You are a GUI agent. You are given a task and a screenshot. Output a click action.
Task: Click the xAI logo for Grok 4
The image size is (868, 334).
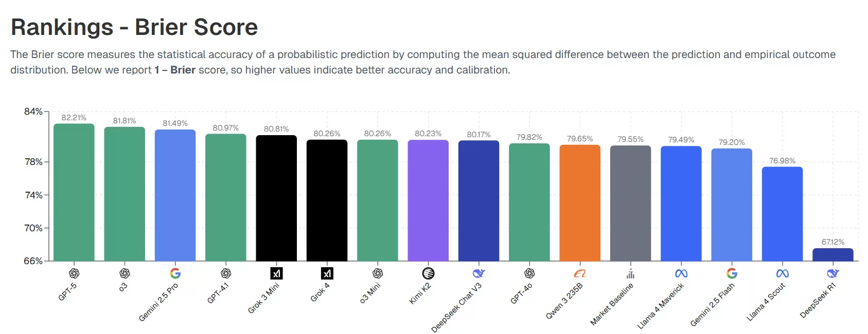(327, 273)
